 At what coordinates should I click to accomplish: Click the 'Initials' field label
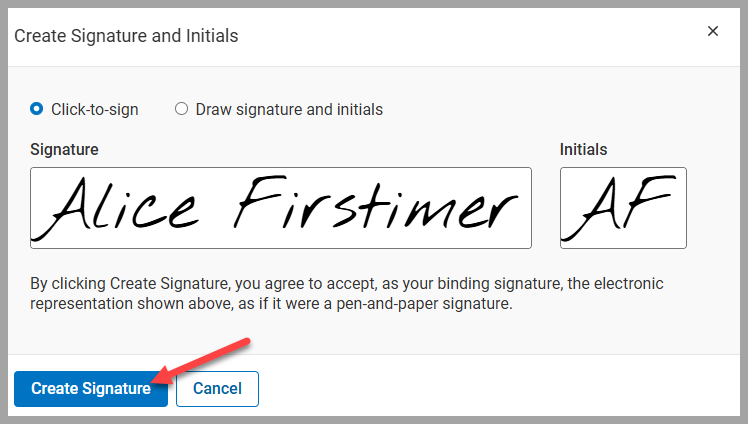tap(583, 150)
